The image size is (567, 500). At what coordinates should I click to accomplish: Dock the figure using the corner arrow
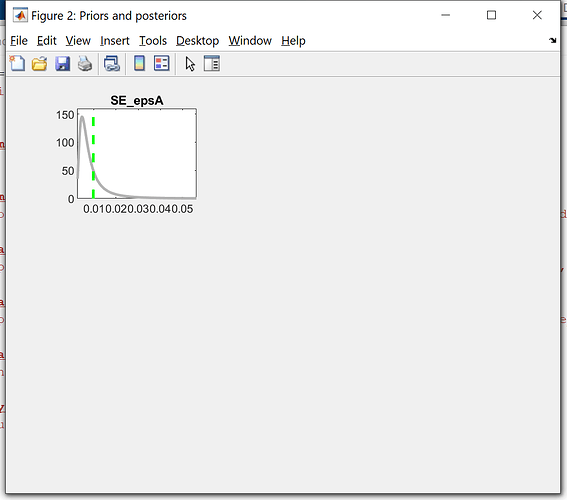tap(553, 40)
